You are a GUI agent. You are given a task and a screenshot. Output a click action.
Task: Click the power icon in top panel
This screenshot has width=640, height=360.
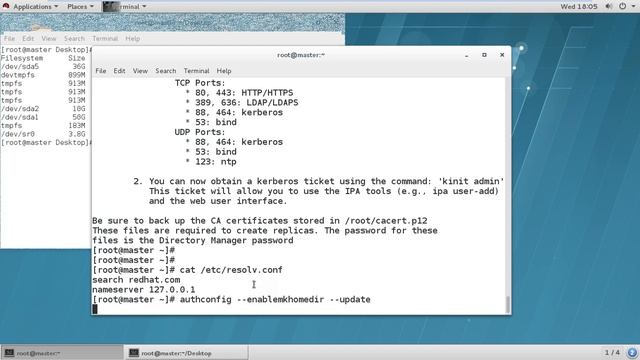622,7
